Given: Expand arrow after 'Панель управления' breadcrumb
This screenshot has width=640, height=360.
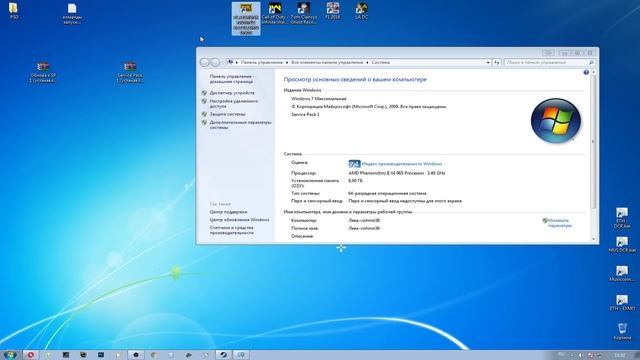Looking at the screenshot, I should (x=287, y=62).
